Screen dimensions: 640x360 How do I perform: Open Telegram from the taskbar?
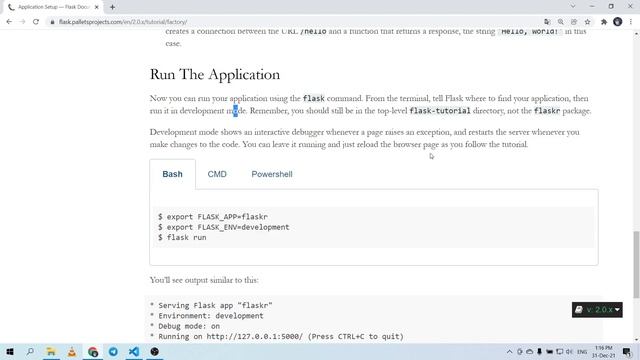pyautogui.click(x=113, y=351)
